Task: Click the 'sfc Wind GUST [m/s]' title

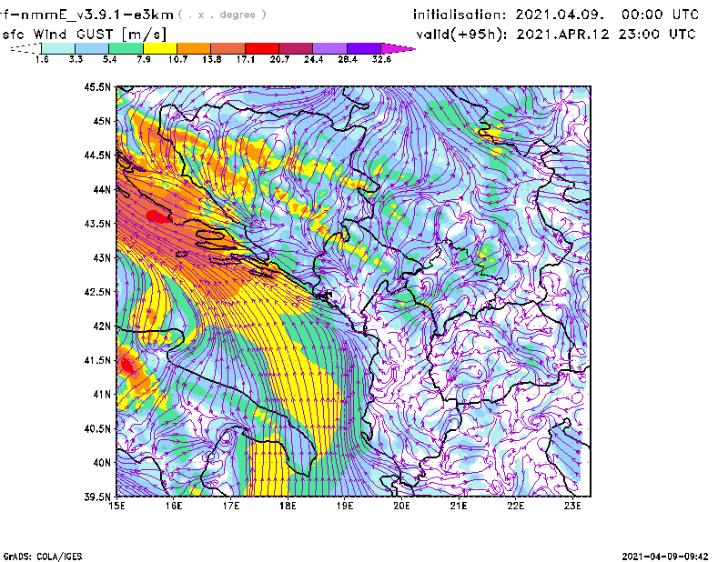Action: click(85, 35)
